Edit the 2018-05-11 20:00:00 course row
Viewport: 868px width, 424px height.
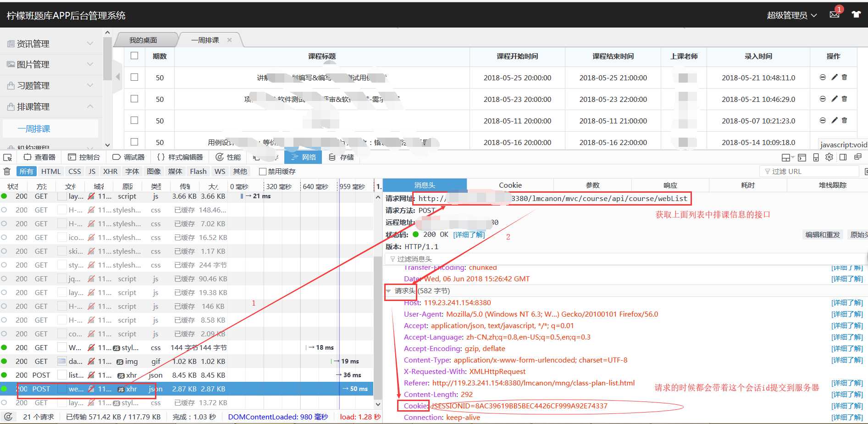click(x=834, y=120)
